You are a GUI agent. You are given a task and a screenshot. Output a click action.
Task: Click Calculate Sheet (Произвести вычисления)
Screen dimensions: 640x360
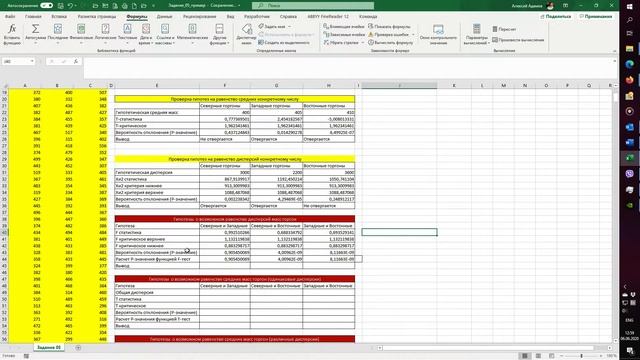click(x=518, y=40)
